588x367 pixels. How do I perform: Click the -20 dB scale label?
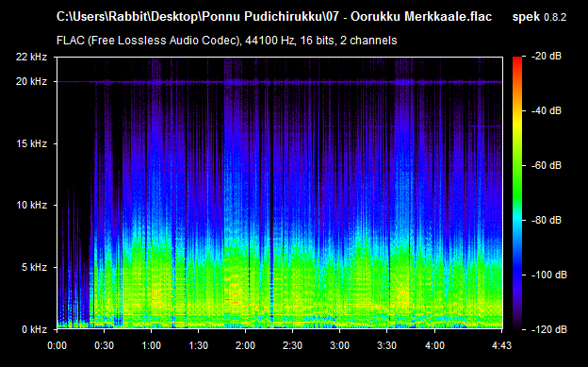[x=547, y=57]
